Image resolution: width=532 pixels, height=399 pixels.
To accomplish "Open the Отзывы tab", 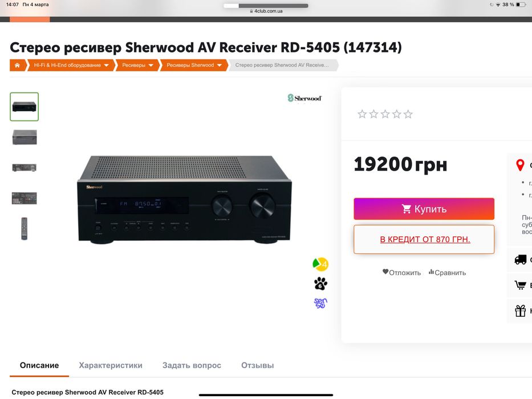I will [x=258, y=365].
